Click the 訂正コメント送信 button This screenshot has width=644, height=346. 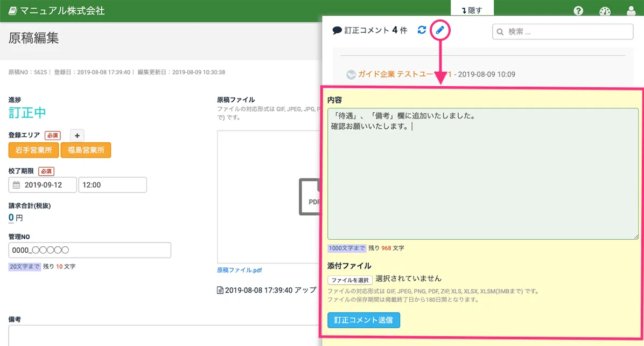point(363,320)
